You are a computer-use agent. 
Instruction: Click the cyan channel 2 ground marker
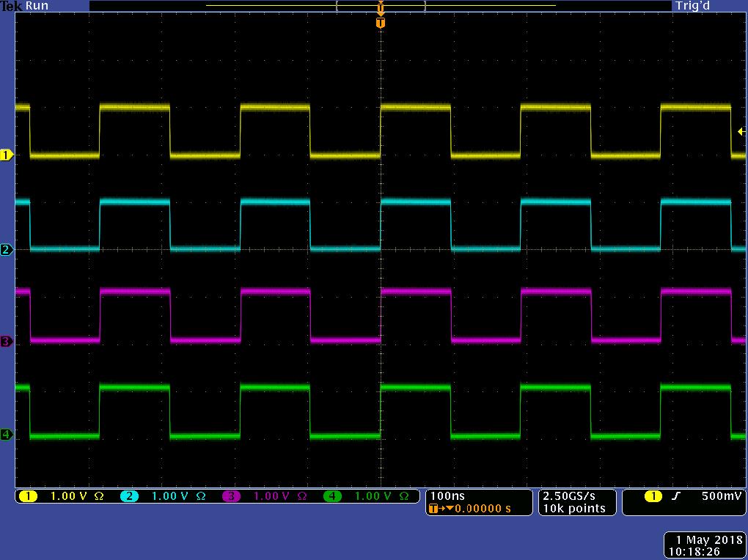(x=7, y=250)
